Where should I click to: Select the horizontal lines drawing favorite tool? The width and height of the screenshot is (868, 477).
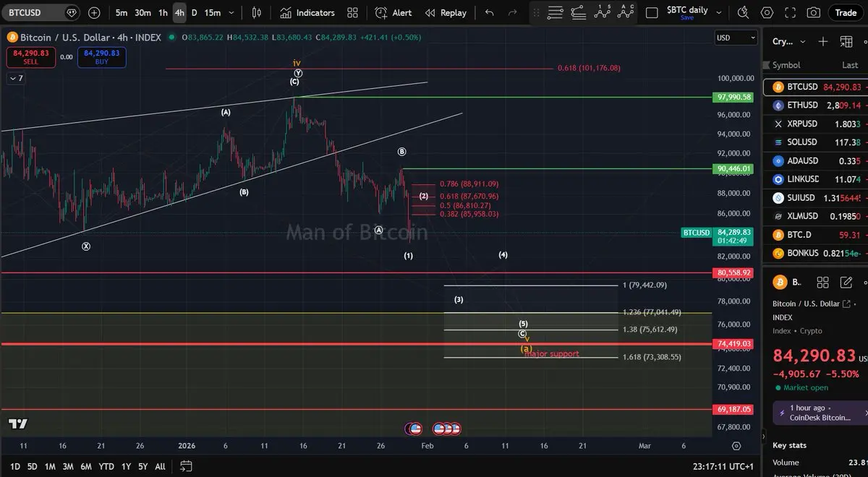coord(556,12)
